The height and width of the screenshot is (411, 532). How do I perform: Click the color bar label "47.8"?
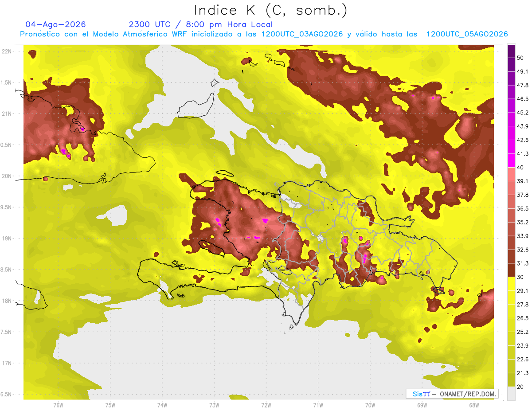[523, 85]
